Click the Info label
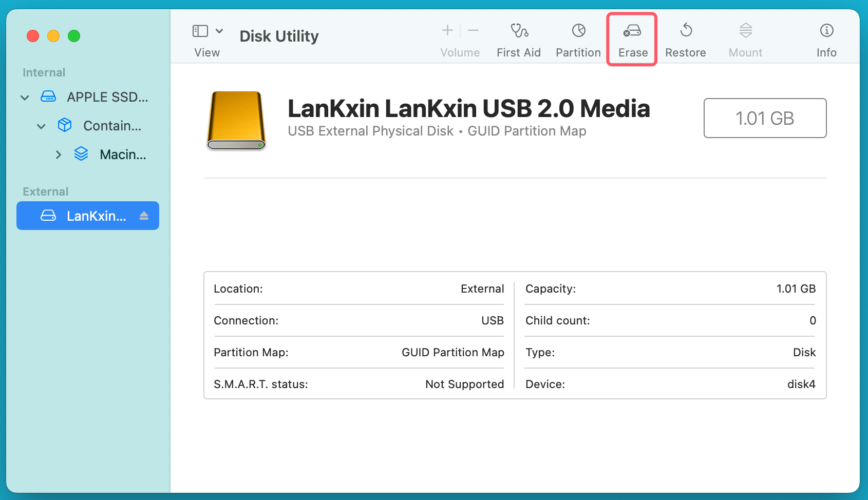The width and height of the screenshot is (868, 500). point(826,52)
